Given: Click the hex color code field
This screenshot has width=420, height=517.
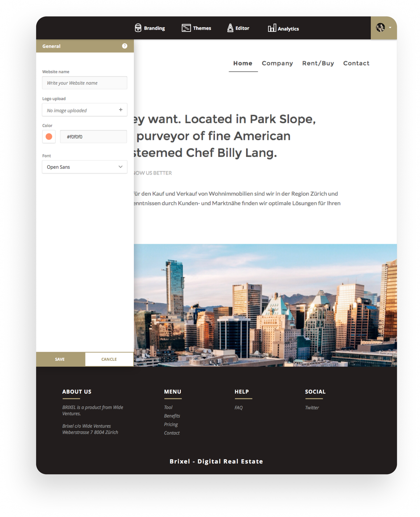Looking at the screenshot, I should coord(93,137).
